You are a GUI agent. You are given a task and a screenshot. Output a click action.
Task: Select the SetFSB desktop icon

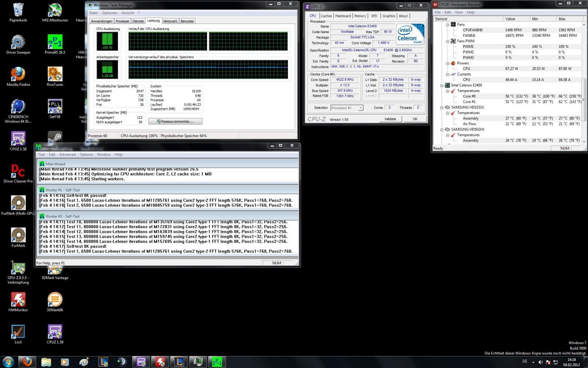click(x=55, y=109)
